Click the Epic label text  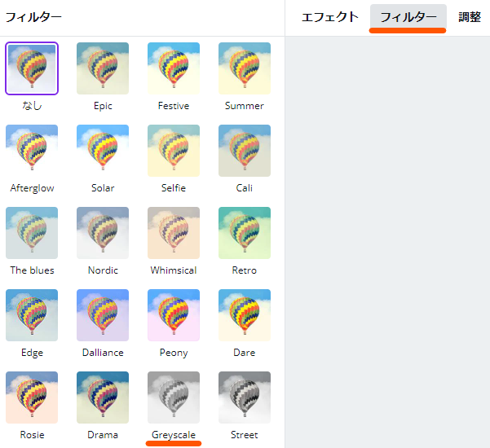103,106
